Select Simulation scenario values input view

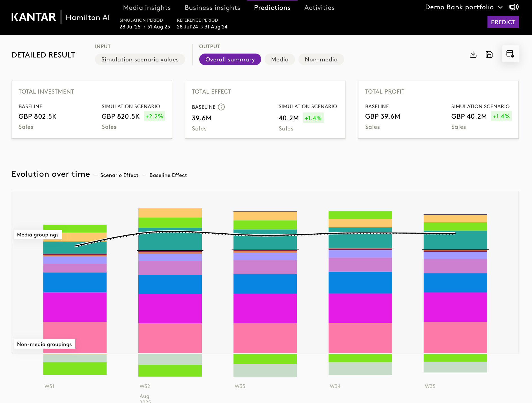pos(140,59)
